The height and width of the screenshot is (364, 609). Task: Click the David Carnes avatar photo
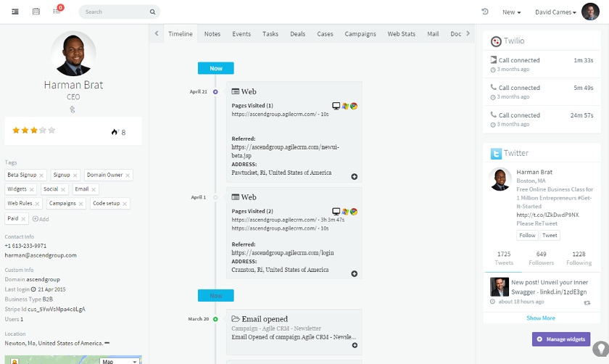[590, 12]
